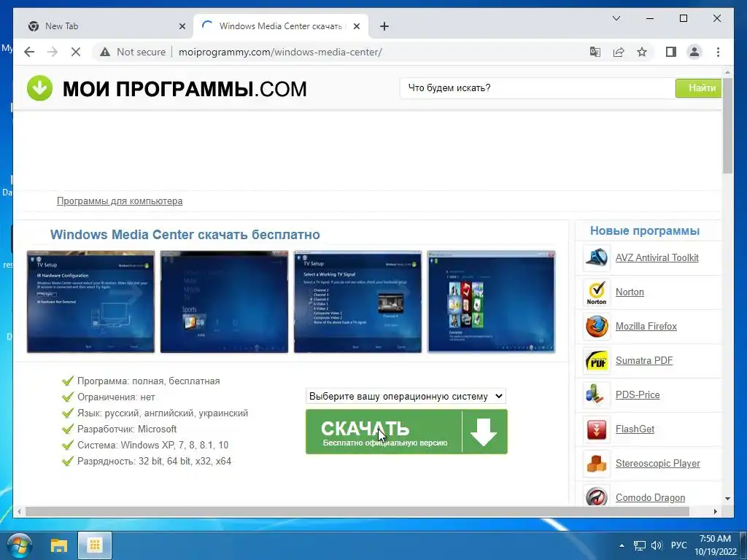Open the volume icon in system tray
Viewport: 747px width, 560px height.
click(x=657, y=545)
